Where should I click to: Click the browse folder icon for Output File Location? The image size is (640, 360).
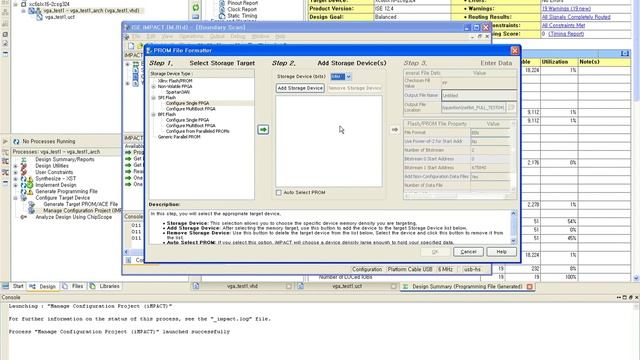[x=511, y=107]
